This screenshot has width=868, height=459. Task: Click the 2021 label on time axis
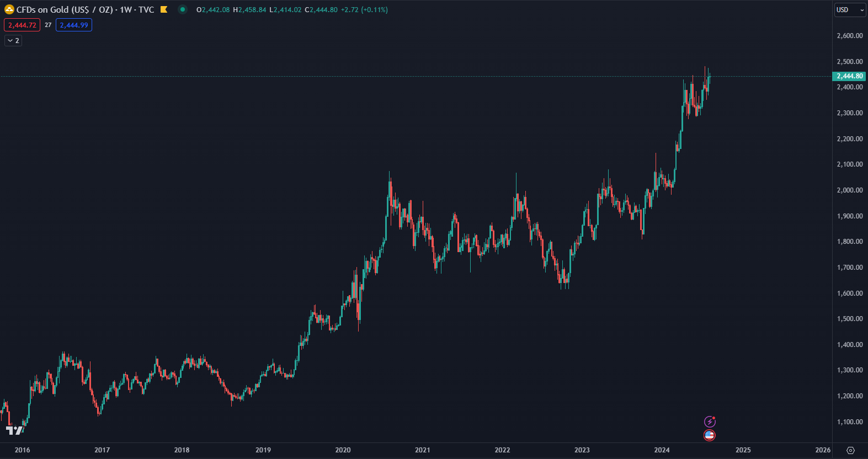click(423, 450)
